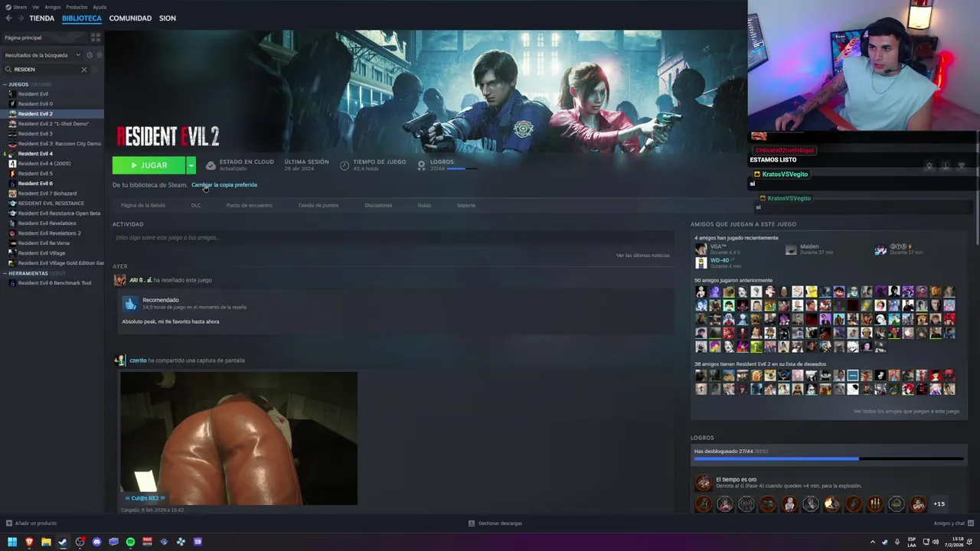980x551 pixels.
Task: Click the achievements progress bar in Logros panel
Action: pos(829,459)
